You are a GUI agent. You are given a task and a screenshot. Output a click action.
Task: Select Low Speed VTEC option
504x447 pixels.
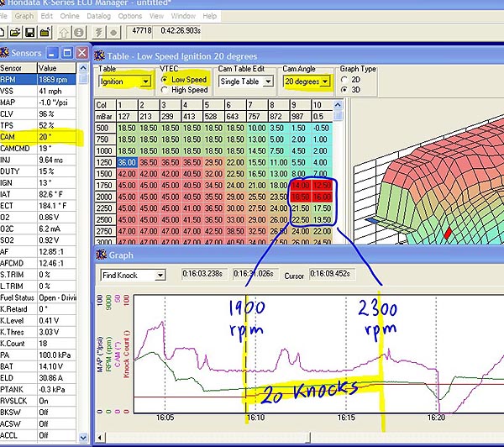coord(185,80)
